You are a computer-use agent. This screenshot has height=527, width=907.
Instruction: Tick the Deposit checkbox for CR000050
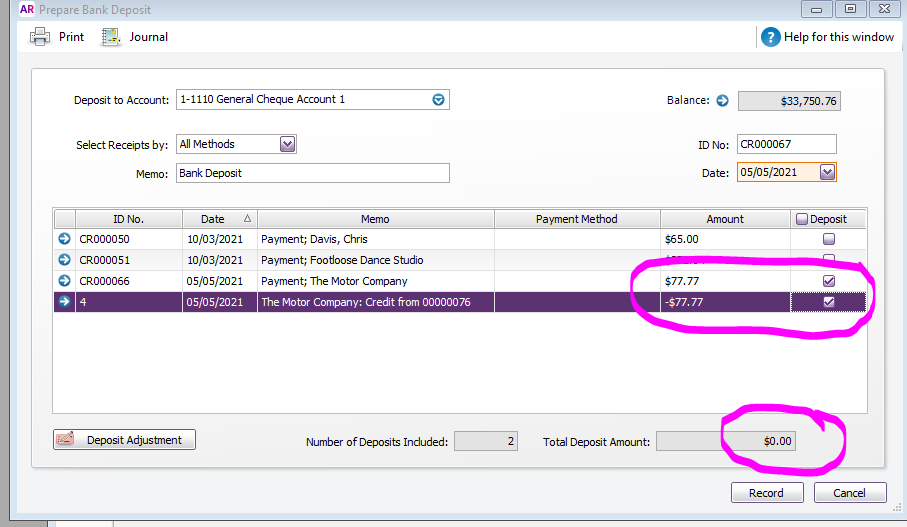click(828, 239)
